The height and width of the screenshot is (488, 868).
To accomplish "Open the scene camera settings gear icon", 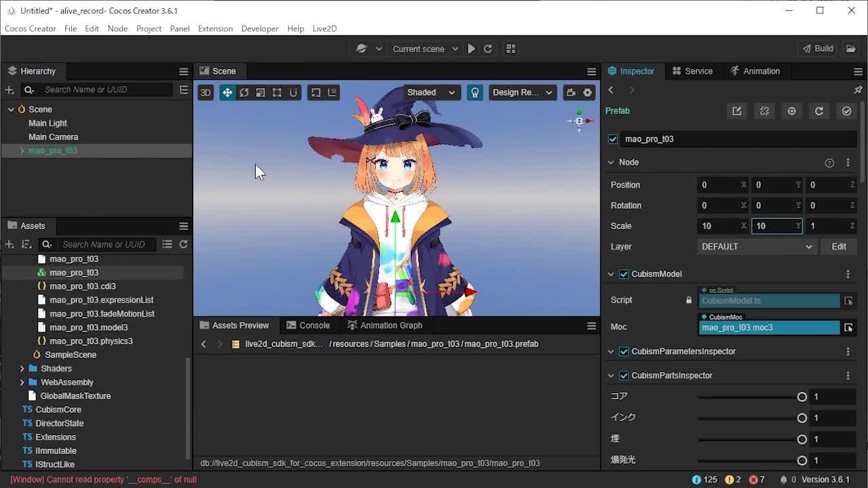I will 586,92.
